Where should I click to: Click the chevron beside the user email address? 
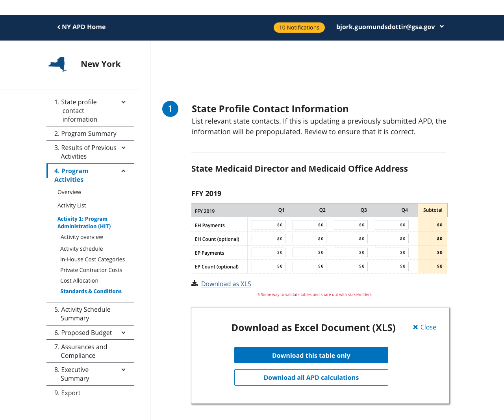pos(441,26)
